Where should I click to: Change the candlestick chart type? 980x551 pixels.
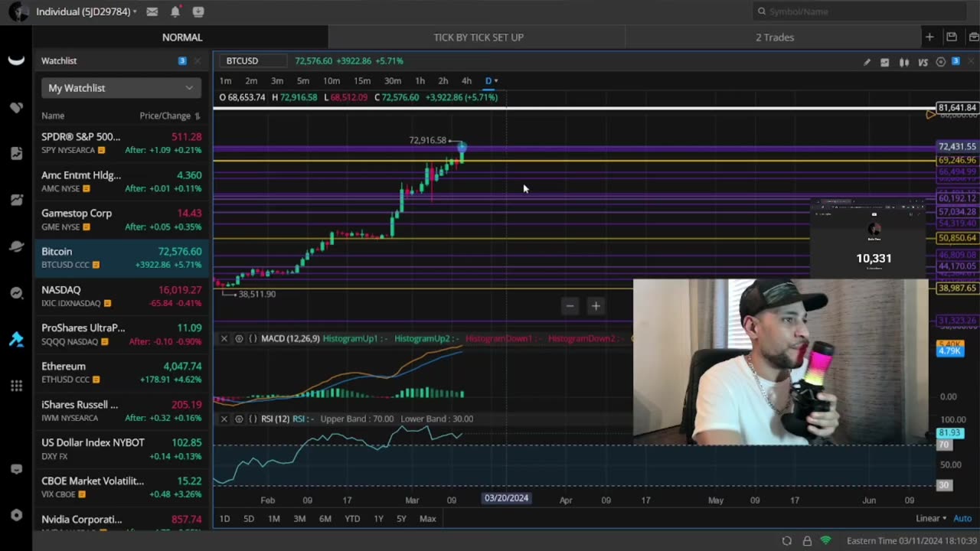(904, 62)
